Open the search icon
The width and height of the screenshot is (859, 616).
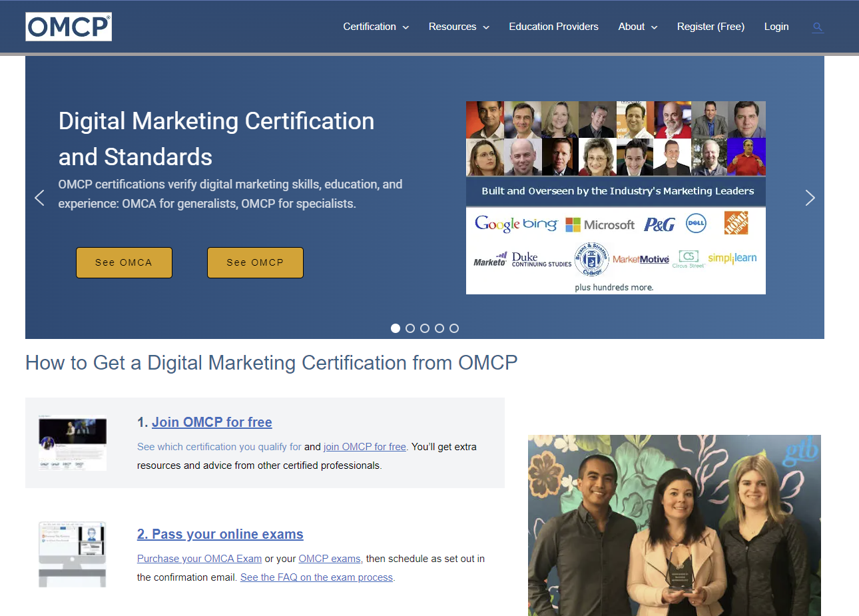point(817,27)
